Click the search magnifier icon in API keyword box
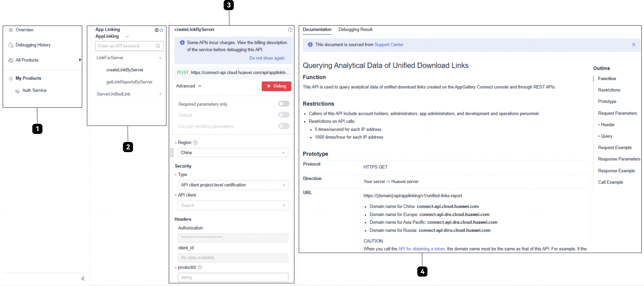This screenshot has width=644, height=286. pyautogui.click(x=158, y=46)
